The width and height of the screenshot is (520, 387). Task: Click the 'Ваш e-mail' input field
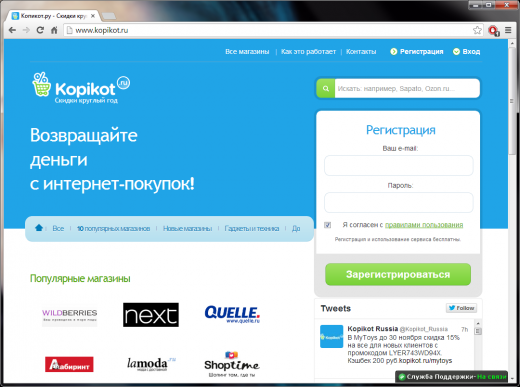click(399, 165)
